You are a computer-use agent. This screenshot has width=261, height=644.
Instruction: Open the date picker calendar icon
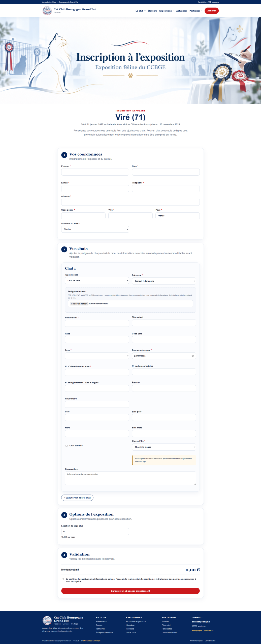(x=192, y=356)
